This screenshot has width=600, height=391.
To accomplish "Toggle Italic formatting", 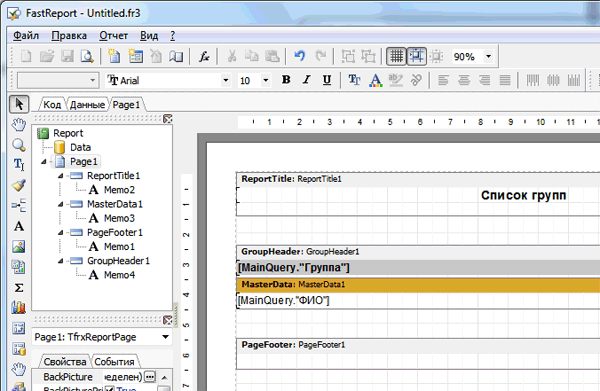I will coord(307,80).
